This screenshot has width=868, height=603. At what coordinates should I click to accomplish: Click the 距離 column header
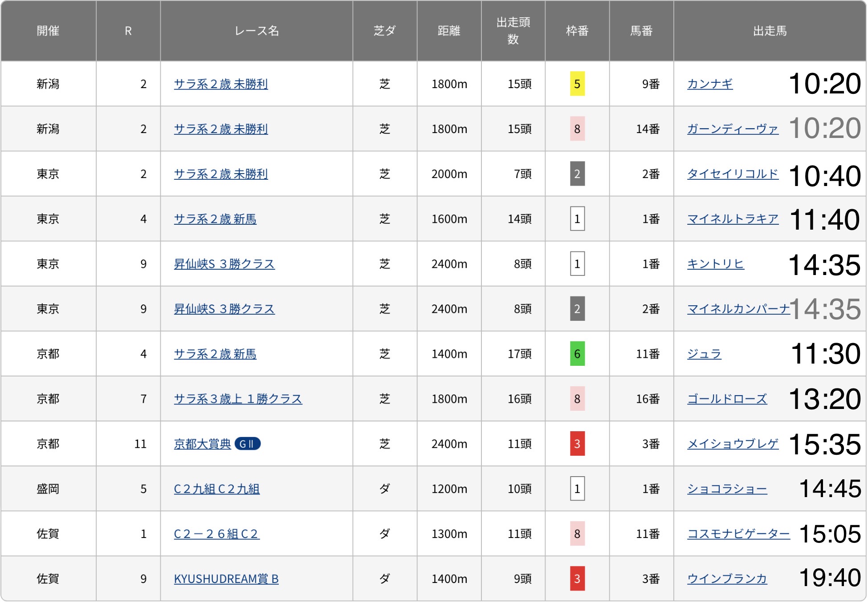(448, 31)
